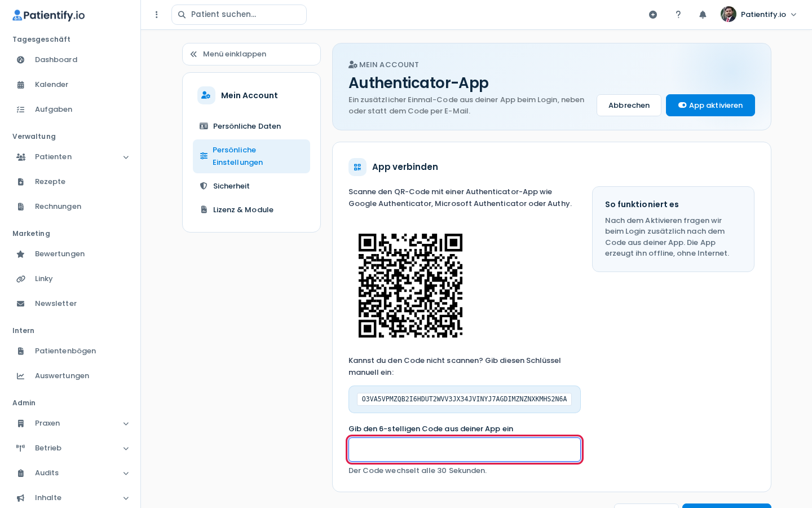Click the user profile avatar
Viewport: 812px width, 508px height.
pyautogui.click(x=729, y=14)
